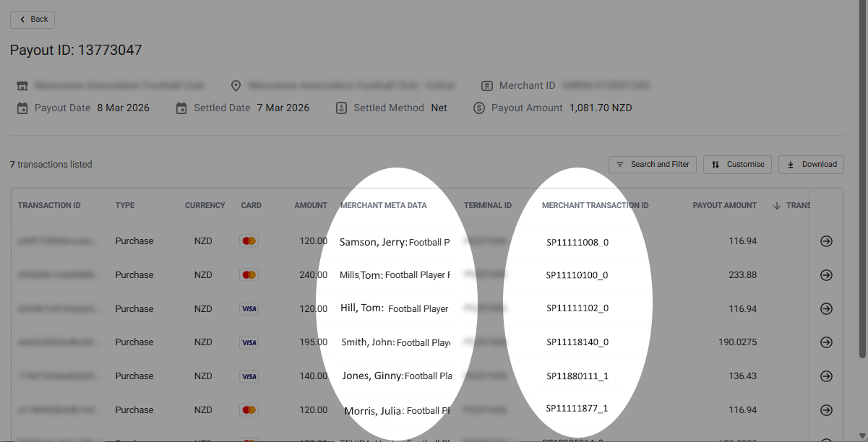Click the Settled Date calendar icon
868x442 pixels.
[x=181, y=108]
